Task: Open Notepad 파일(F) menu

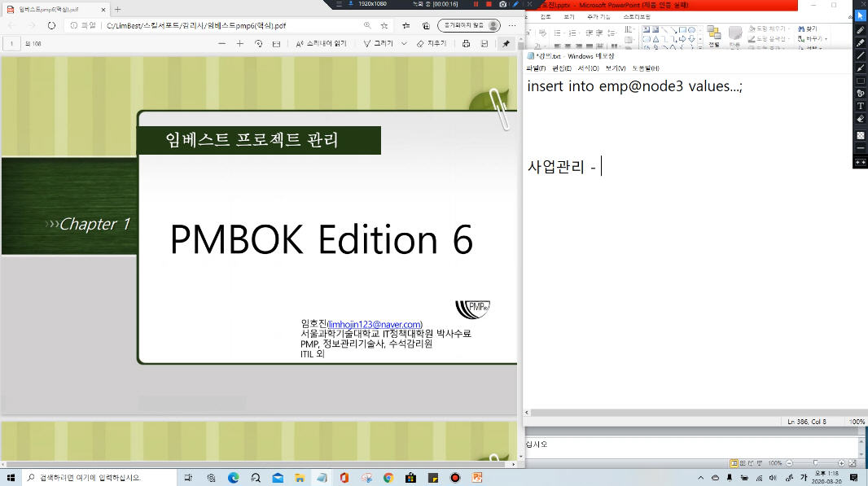Action: (536, 68)
